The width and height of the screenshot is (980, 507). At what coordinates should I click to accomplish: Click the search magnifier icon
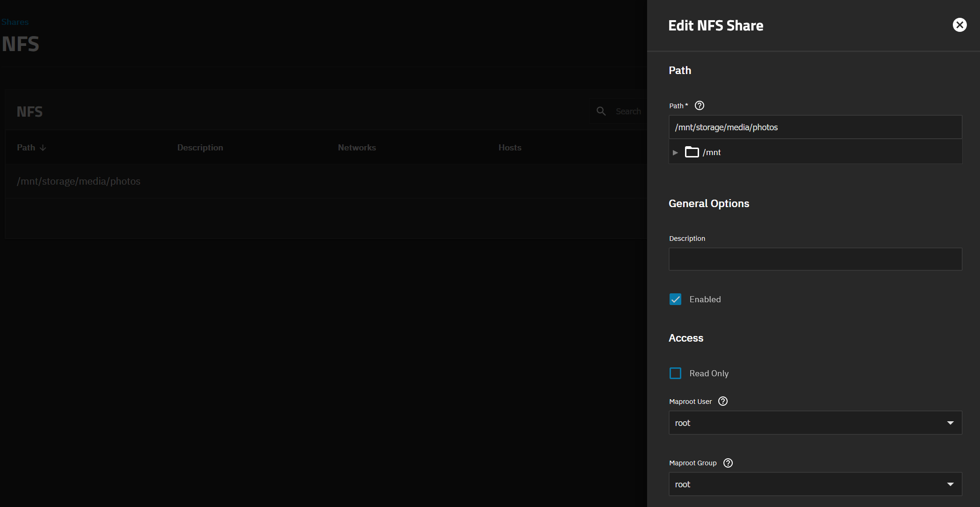[x=601, y=111]
